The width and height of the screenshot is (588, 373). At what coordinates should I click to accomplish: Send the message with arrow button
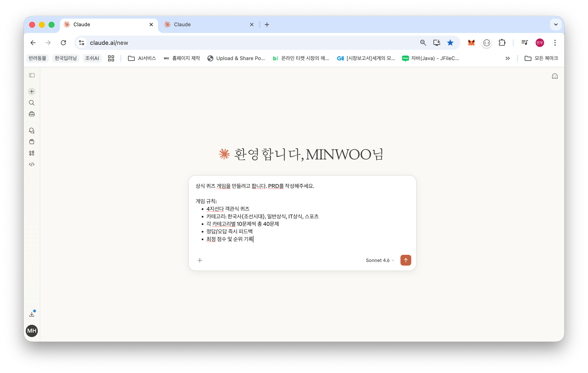[406, 260]
